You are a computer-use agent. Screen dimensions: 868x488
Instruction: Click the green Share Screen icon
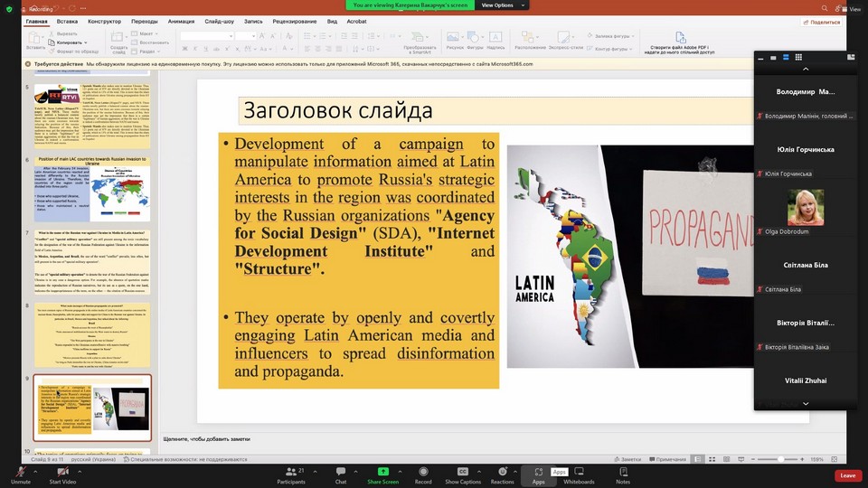click(x=382, y=472)
